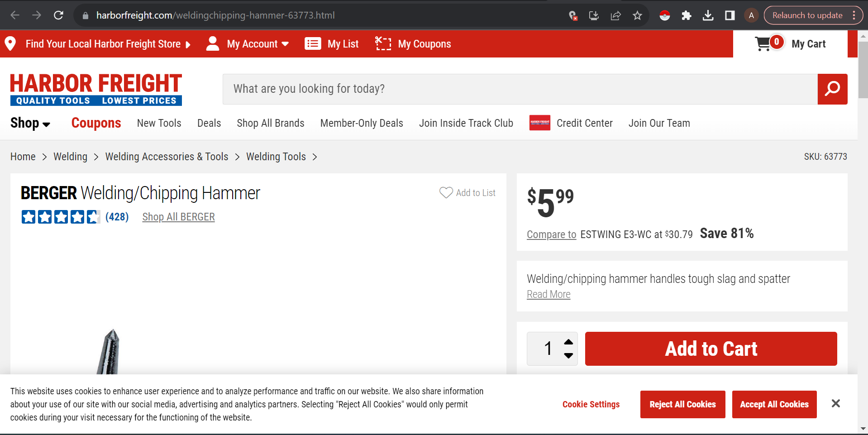This screenshot has width=868, height=435.
Task: Click the red search magnifier button
Action: point(833,89)
